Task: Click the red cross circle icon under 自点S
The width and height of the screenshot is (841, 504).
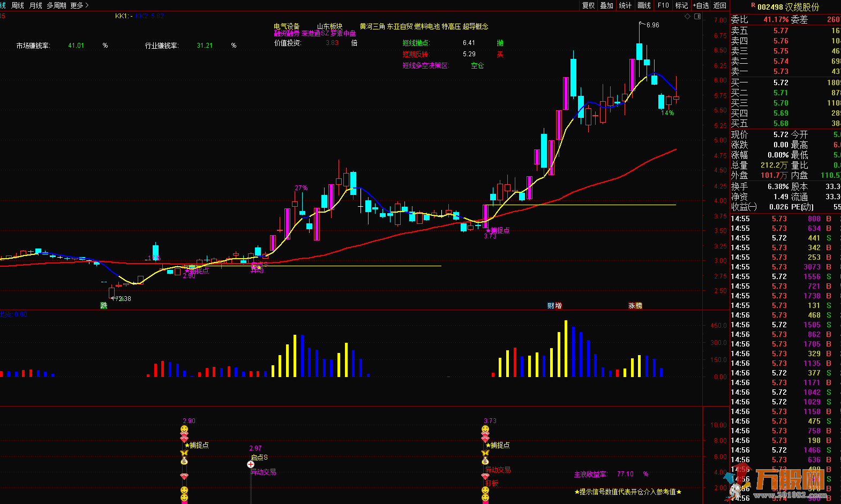Action: [x=251, y=464]
